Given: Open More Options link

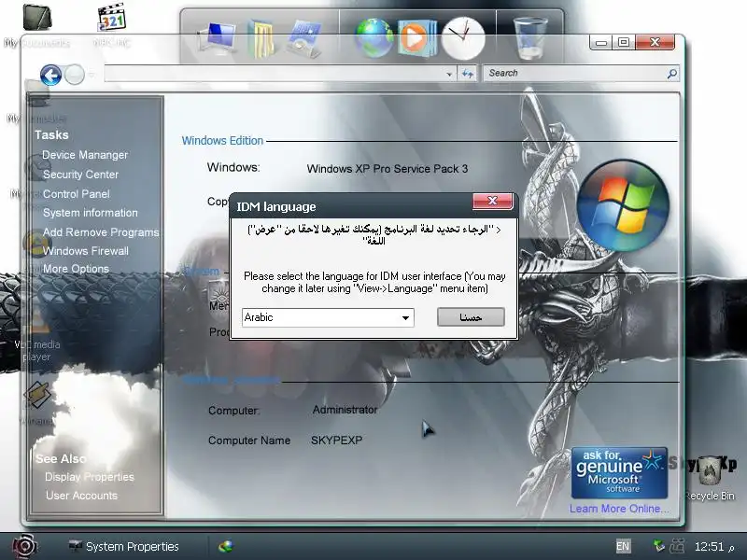Looking at the screenshot, I should click(76, 269).
